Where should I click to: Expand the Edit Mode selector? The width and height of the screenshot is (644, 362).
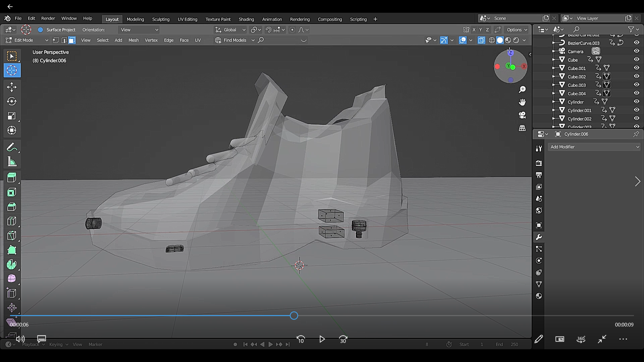(x=28, y=40)
